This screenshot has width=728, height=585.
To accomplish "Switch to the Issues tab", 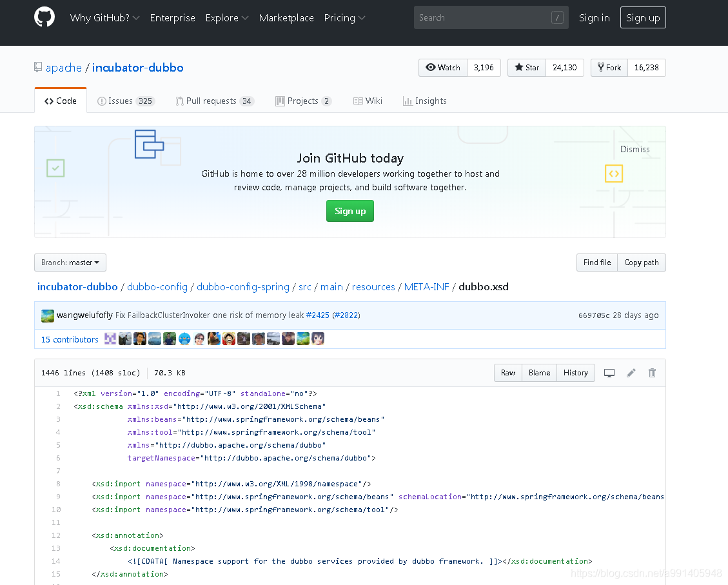I will tap(125, 101).
